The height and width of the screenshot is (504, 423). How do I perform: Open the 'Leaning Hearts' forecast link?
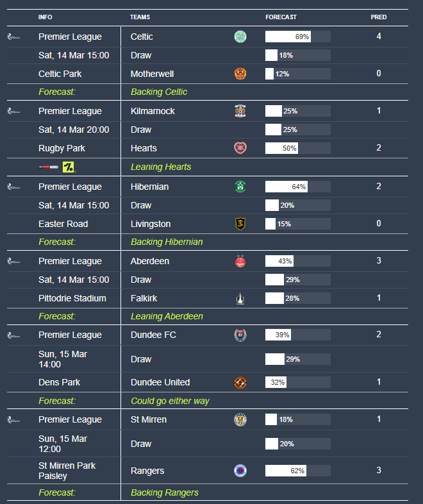(x=161, y=167)
